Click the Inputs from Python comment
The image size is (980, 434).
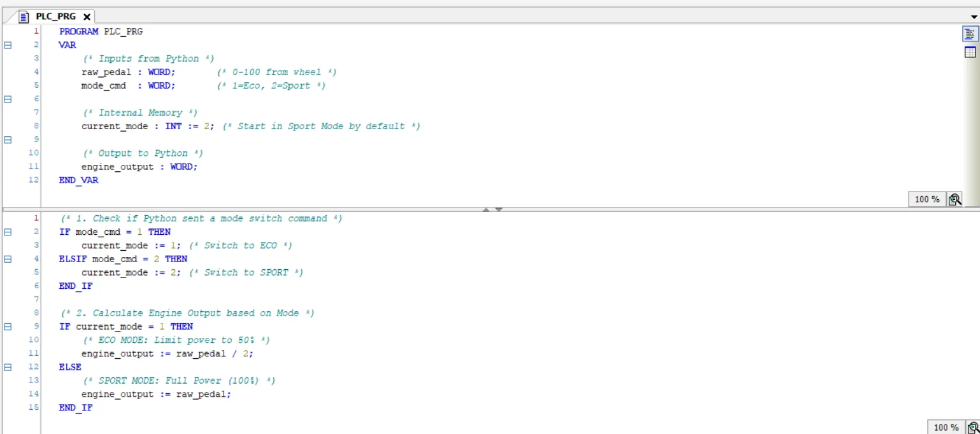148,59
